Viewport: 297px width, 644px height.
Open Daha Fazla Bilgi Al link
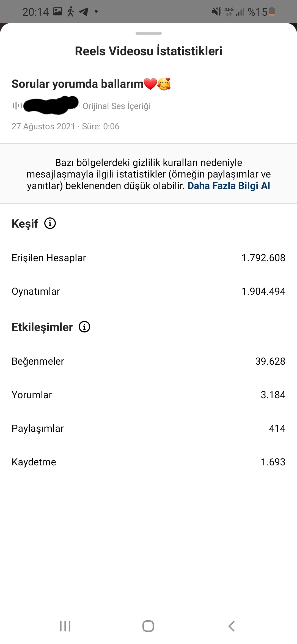pyautogui.click(x=229, y=186)
